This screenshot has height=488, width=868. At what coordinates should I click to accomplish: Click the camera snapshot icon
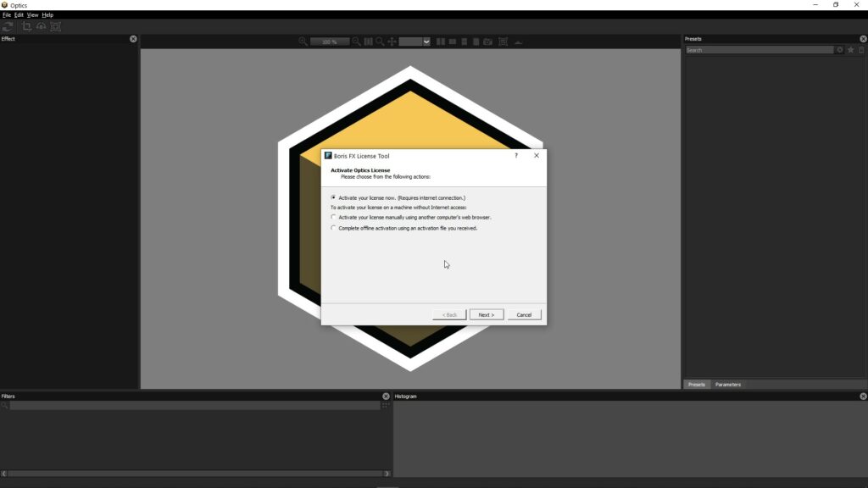click(487, 42)
